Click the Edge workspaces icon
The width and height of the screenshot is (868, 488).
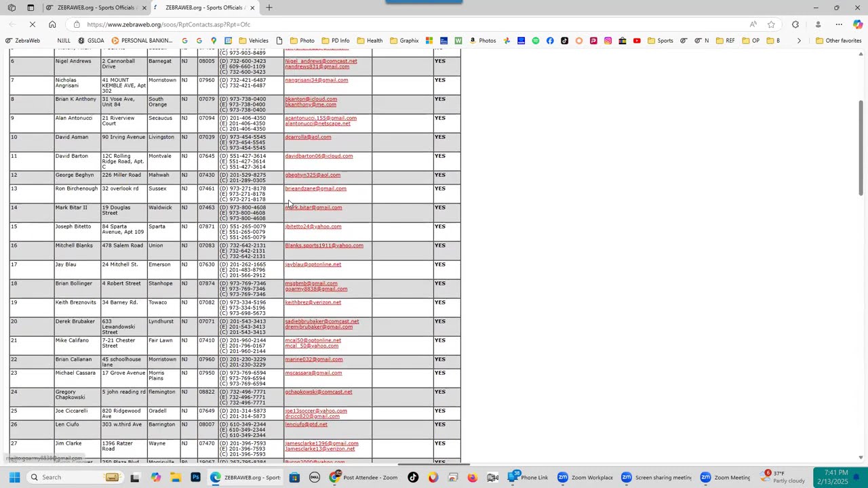(12, 7)
